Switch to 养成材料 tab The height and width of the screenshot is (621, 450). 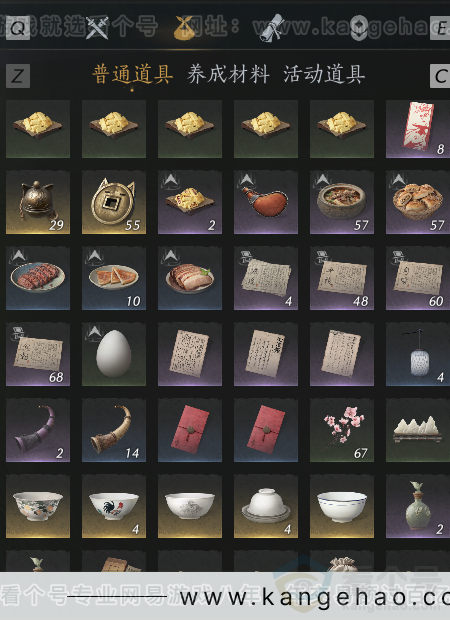coord(228,74)
